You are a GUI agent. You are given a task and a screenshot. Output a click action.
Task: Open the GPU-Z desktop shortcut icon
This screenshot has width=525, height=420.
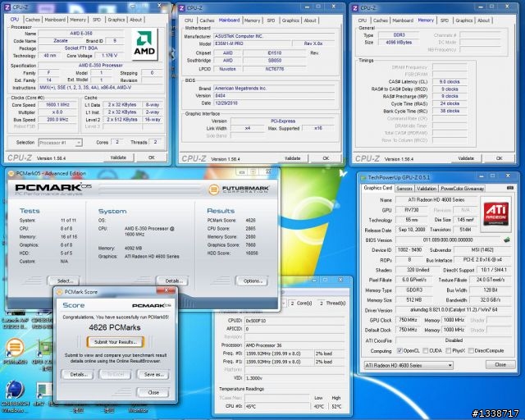point(44,349)
